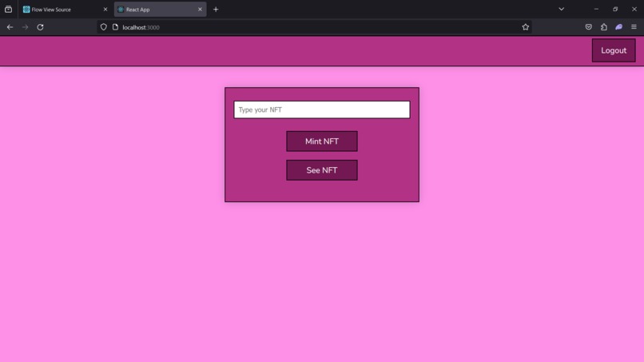This screenshot has height=362, width=644.
Task: Click the Mint NFT button
Action: (321, 141)
